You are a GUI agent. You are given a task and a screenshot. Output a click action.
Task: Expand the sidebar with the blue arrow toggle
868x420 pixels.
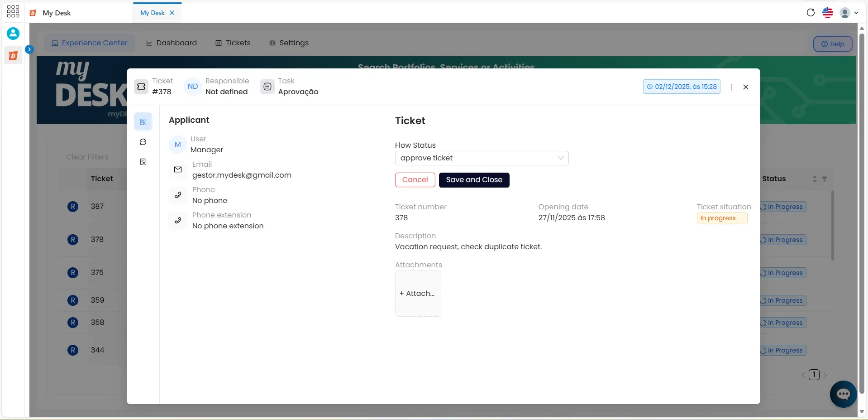[x=29, y=49]
